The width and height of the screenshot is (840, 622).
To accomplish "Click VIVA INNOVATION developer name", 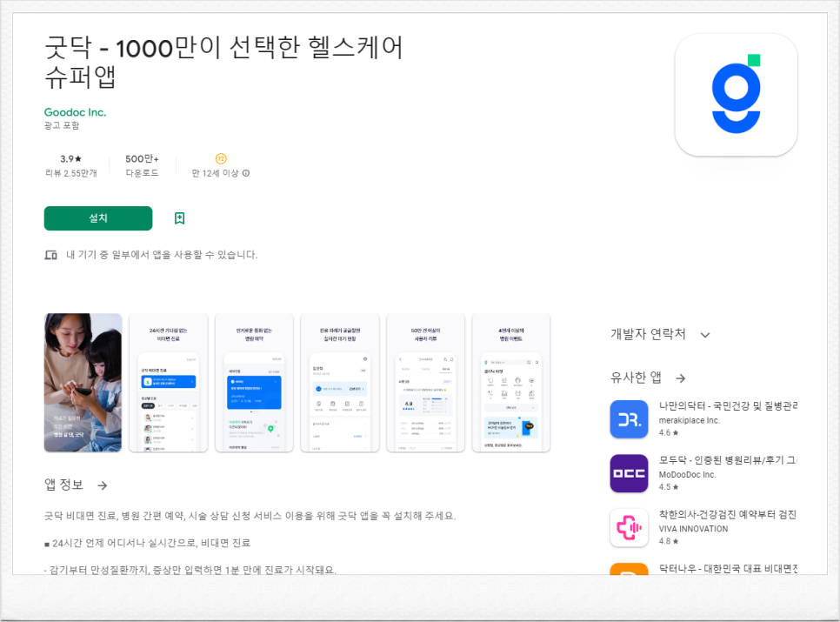I will click(693, 529).
